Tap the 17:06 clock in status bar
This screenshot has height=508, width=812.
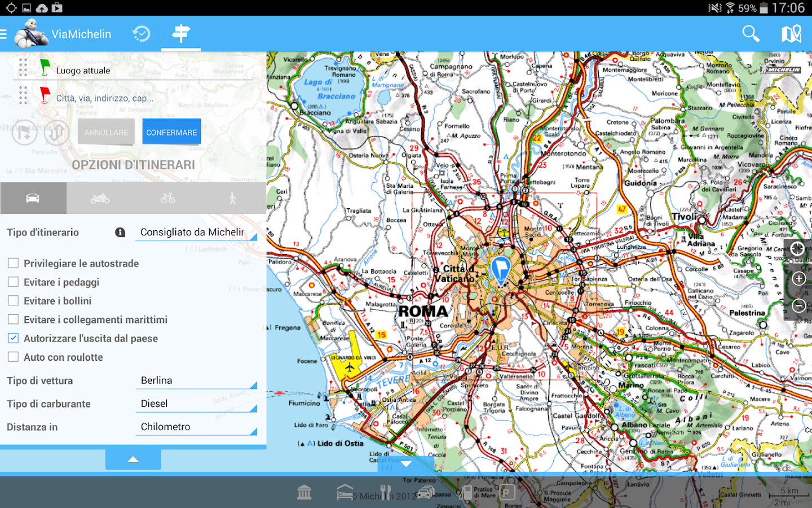pos(788,8)
